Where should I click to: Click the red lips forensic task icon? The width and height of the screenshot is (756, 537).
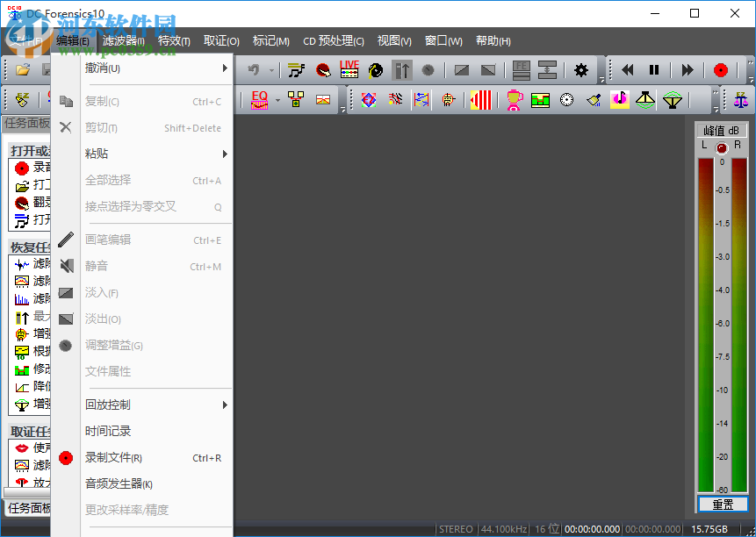point(22,448)
